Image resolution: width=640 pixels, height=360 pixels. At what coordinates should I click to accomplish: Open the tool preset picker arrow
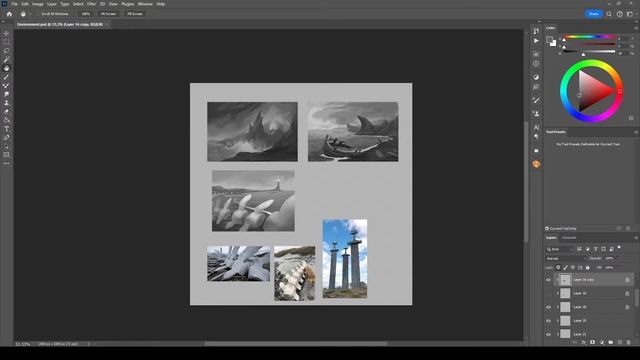point(30,14)
